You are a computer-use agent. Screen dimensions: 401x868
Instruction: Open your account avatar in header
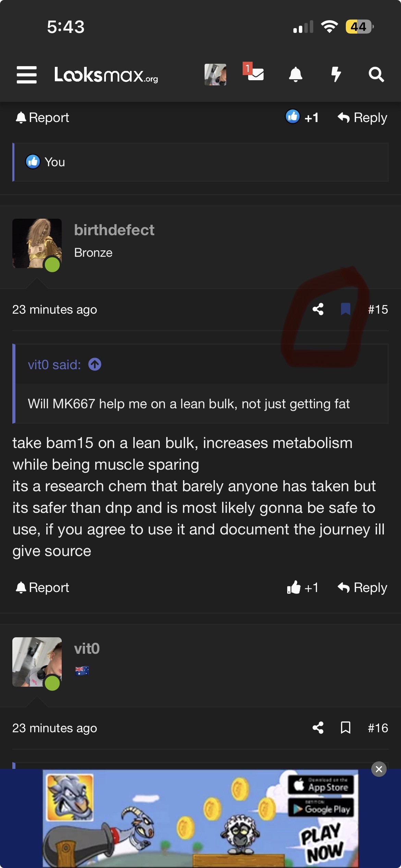click(215, 74)
